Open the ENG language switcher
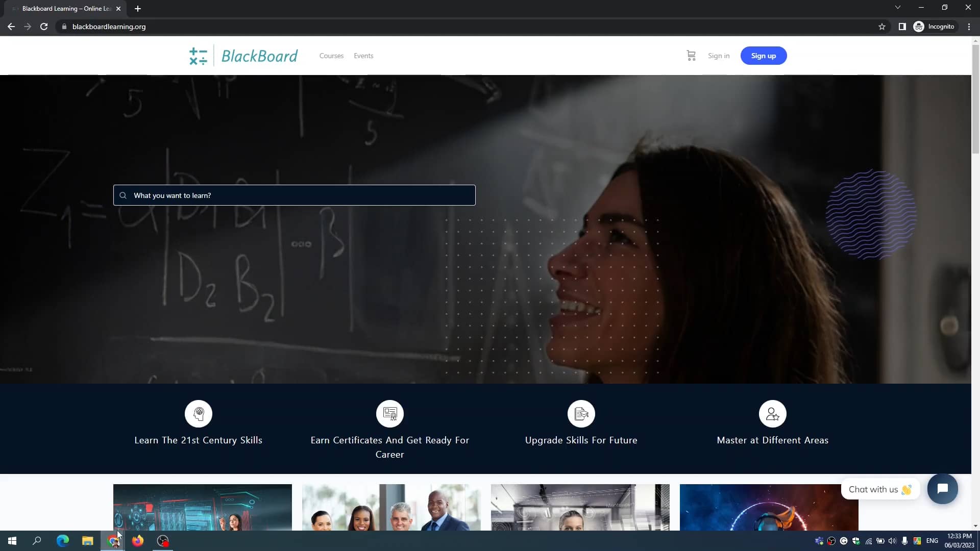 point(932,541)
